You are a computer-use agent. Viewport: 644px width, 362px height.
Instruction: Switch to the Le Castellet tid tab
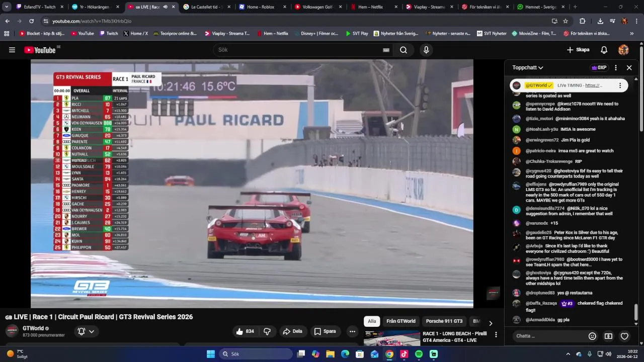[206, 7]
